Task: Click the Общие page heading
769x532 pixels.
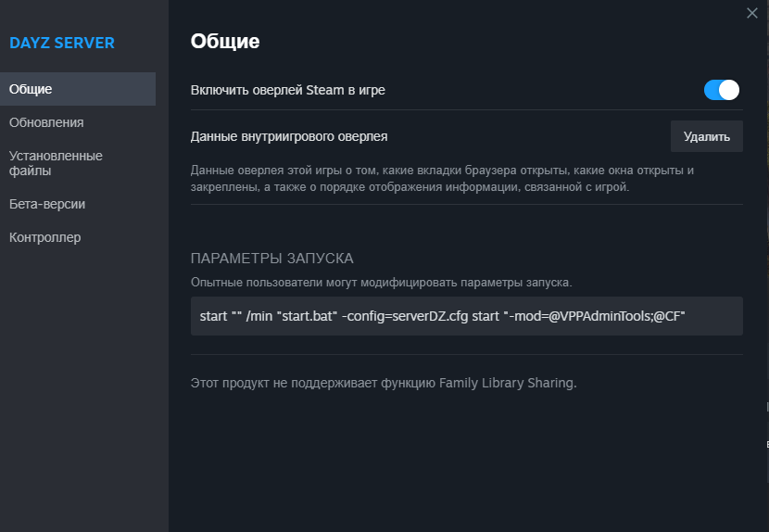Action: point(225,41)
